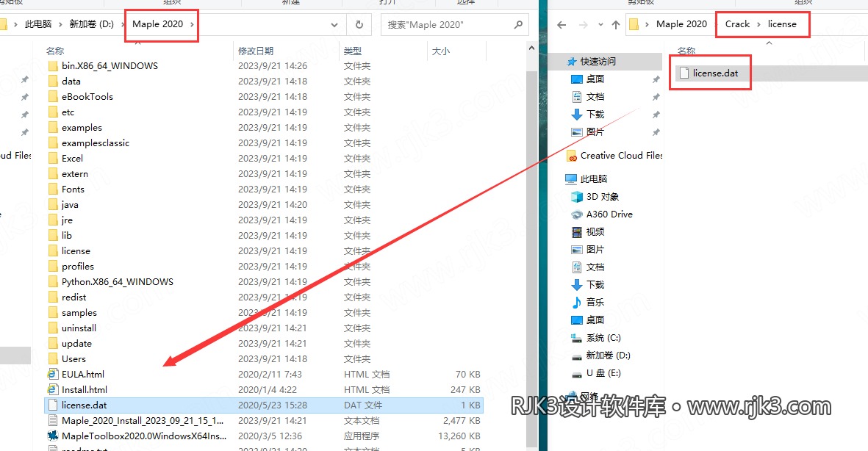
Task: Open pinned 文档 under quick access
Action: pyautogui.click(x=595, y=97)
